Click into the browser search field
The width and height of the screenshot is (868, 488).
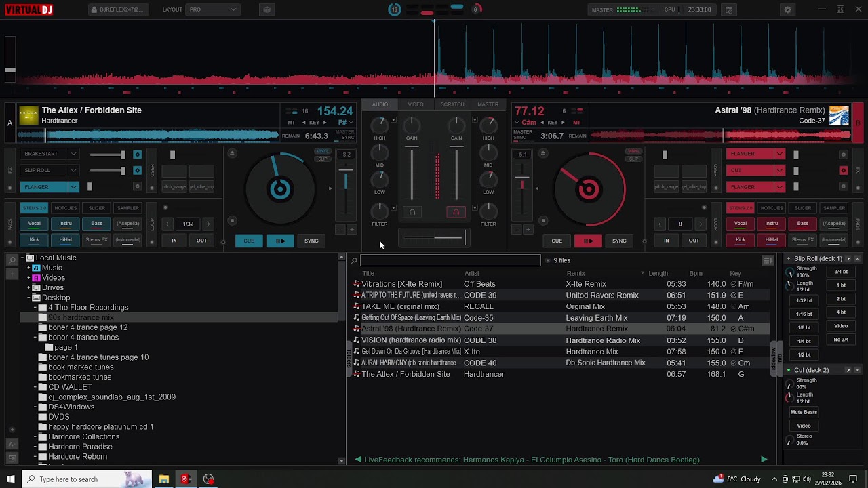tap(450, 260)
